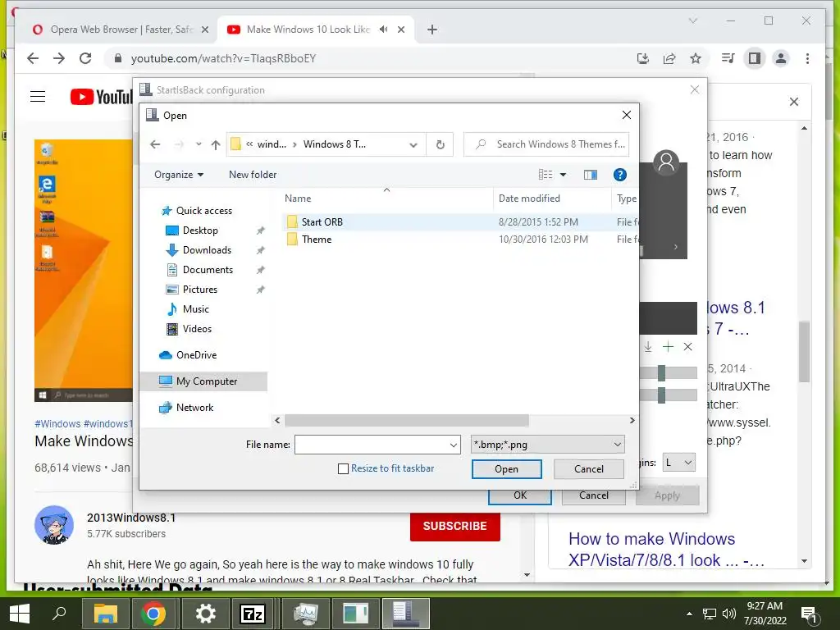Viewport: 840px width, 630px height.
Task: Select Quick access in the navigation pane
Action: (203, 211)
